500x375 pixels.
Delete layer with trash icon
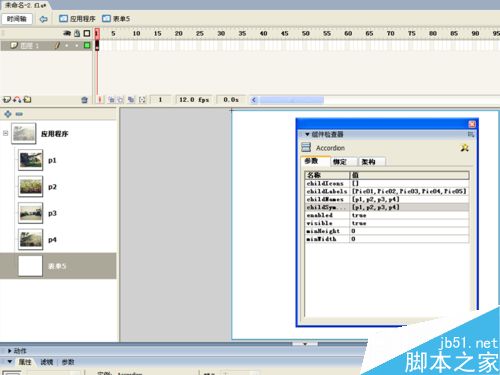click(x=85, y=100)
